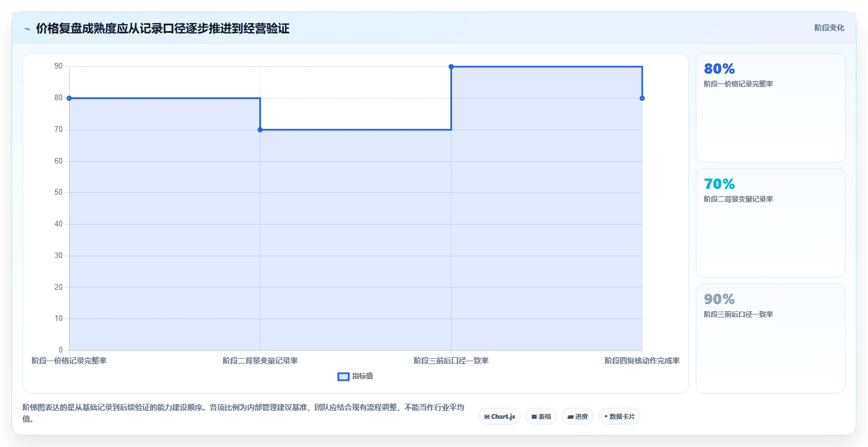This screenshot has height=447, width=868.
Task: Click the y-axis tick label 0
Action: tap(60, 350)
